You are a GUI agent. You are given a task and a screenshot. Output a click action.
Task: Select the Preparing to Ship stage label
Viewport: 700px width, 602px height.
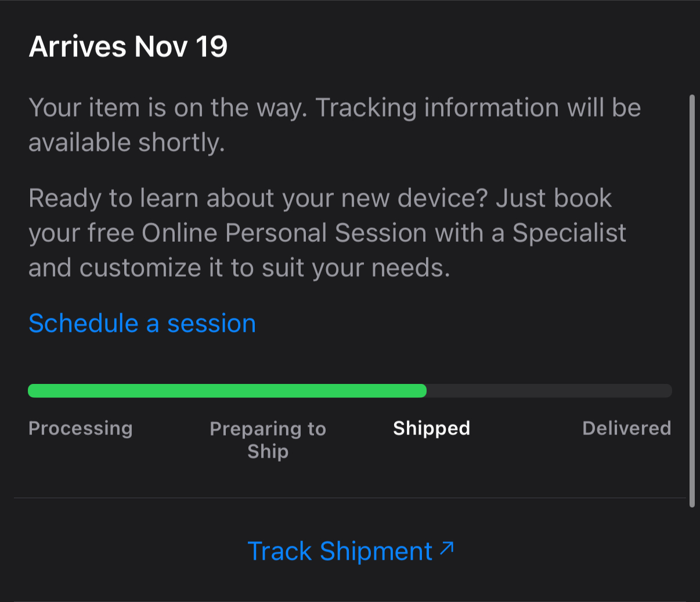[x=268, y=440]
